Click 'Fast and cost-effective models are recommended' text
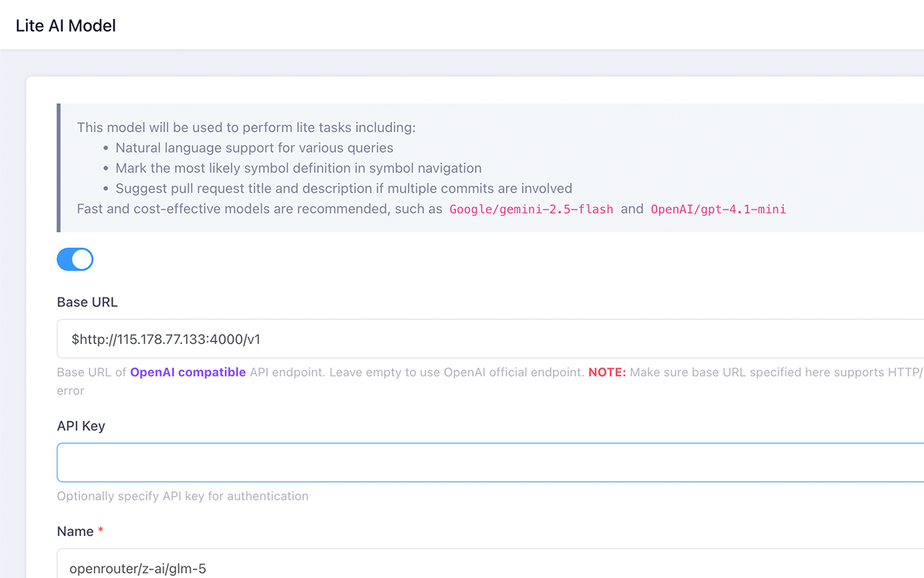Image resolution: width=924 pixels, height=578 pixels. (x=260, y=209)
